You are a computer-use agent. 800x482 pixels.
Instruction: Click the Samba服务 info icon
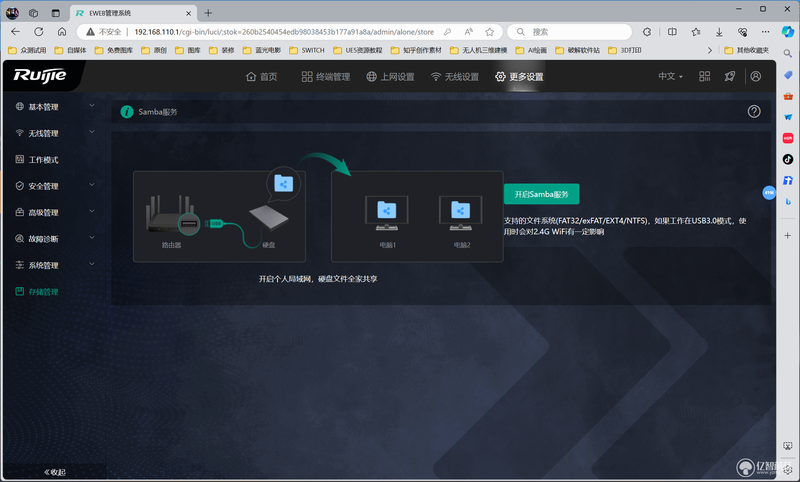(x=127, y=112)
